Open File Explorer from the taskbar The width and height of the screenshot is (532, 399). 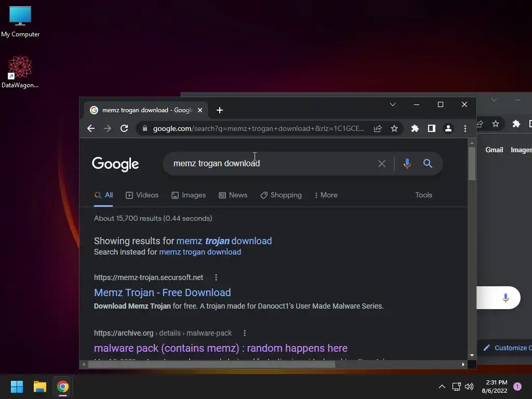[x=39, y=387]
